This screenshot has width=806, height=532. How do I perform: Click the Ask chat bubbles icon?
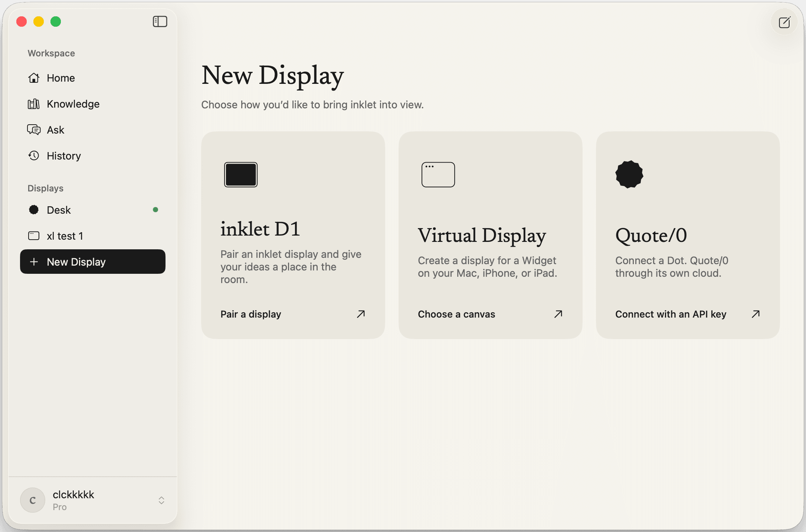click(x=34, y=130)
